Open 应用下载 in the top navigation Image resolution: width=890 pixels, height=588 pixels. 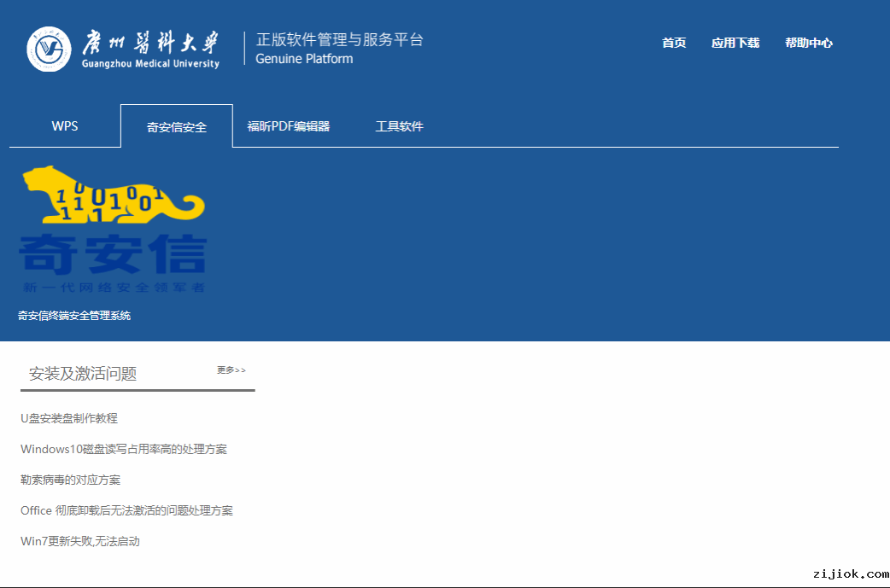pos(735,43)
